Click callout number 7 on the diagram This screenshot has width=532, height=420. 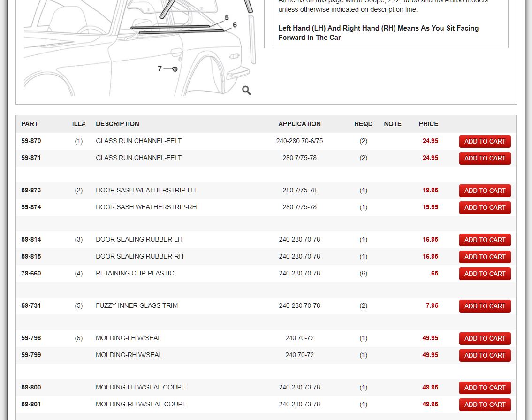[160, 69]
